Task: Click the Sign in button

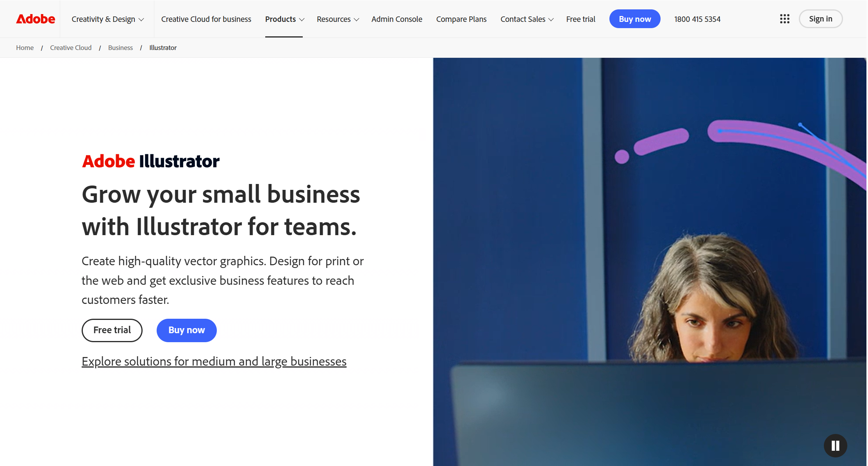Action: [x=820, y=19]
